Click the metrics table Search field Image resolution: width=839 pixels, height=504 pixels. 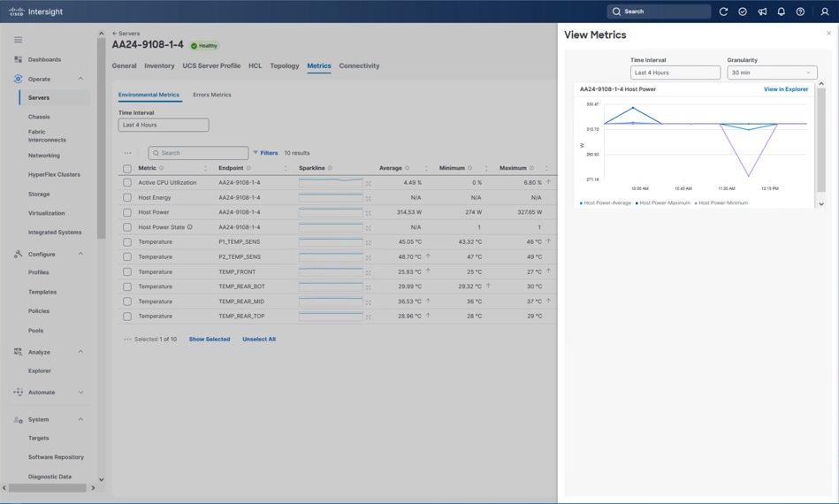click(199, 153)
